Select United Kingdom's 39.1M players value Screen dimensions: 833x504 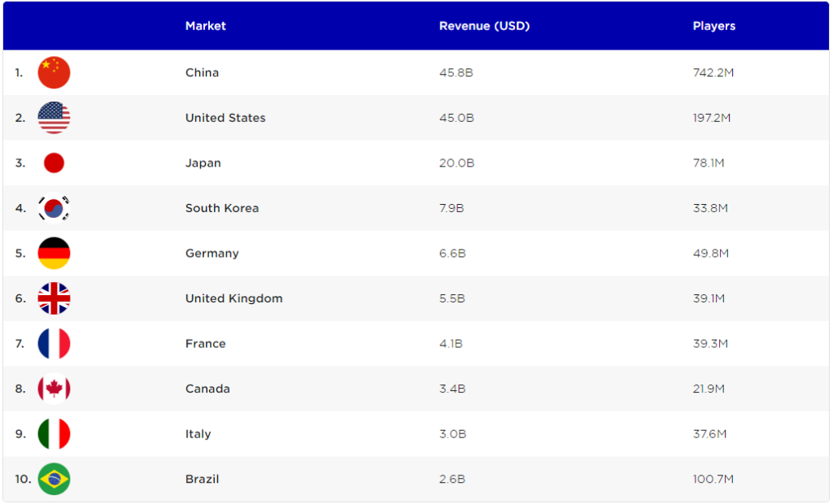[709, 298]
